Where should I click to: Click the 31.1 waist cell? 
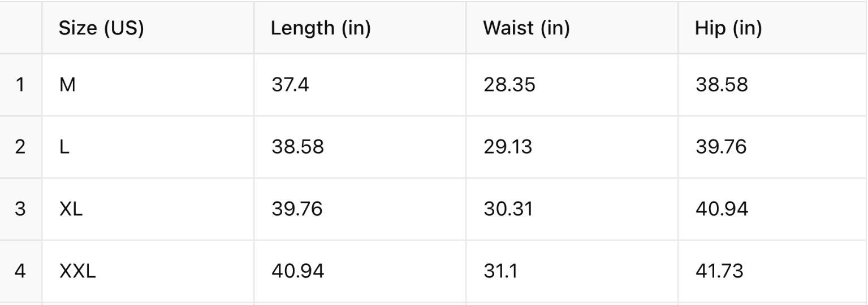500,272
